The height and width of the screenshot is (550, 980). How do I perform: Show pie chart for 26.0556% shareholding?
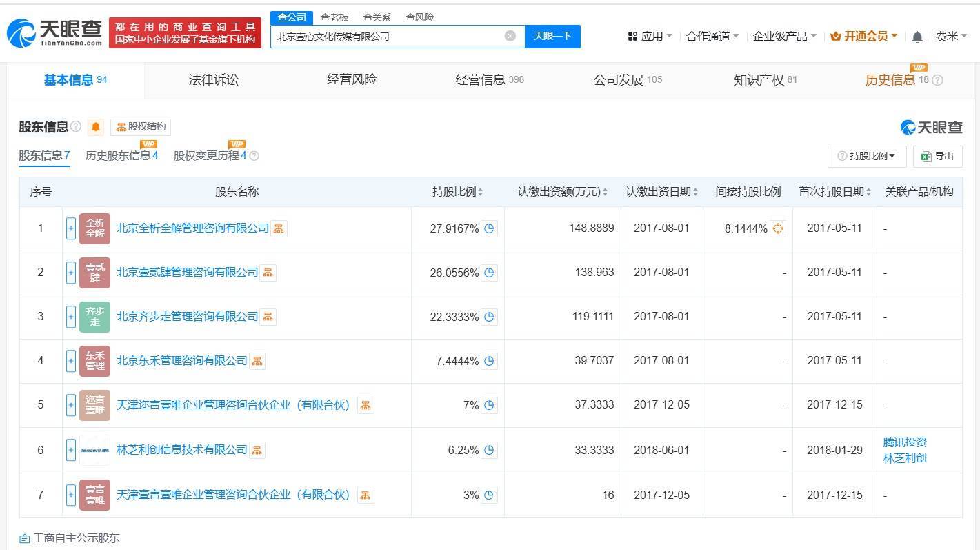[489, 273]
